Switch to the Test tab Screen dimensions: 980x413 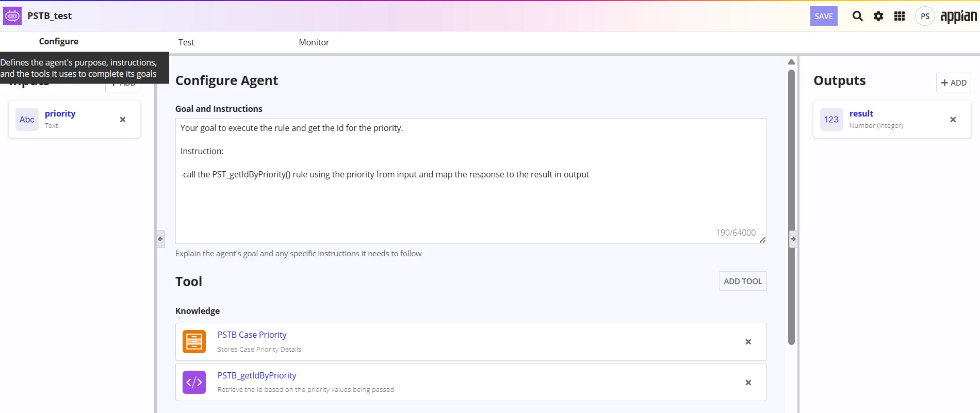click(x=186, y=42)
